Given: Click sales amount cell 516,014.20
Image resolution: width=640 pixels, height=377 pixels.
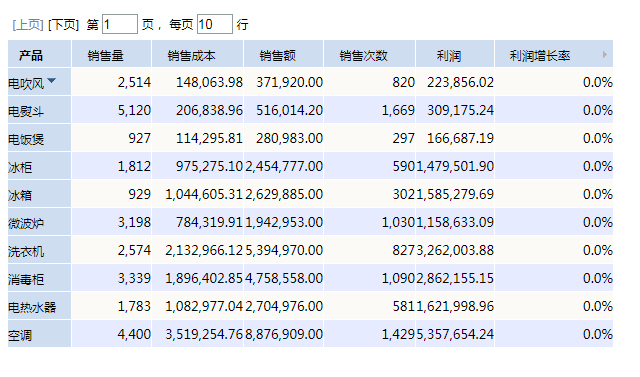Looking at the screenshot, I should point(283,110).
